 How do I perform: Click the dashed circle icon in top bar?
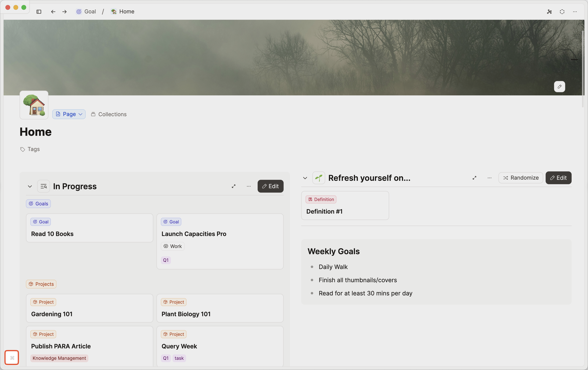[x=562, y=11]
